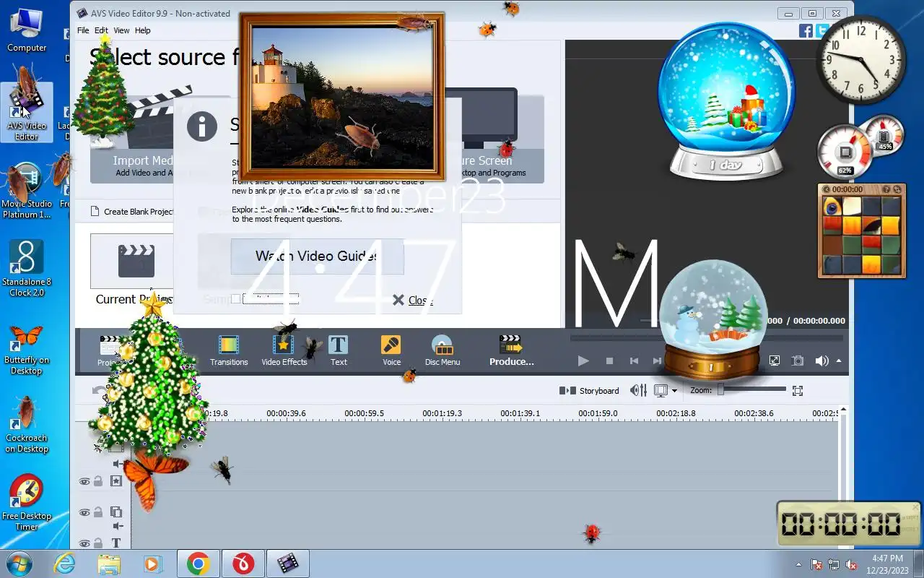
Task: Take a snapshot with camera icon
Action: pos(798,361)
